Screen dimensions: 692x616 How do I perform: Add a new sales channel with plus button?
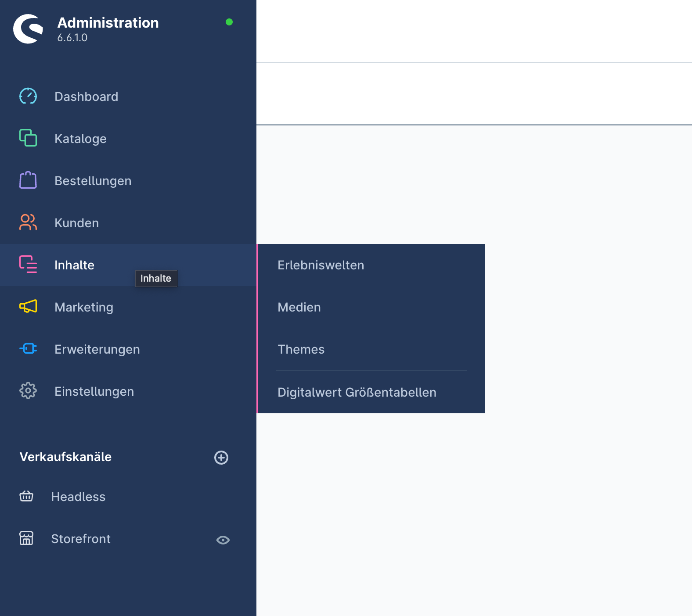click(x=221, y=458)
